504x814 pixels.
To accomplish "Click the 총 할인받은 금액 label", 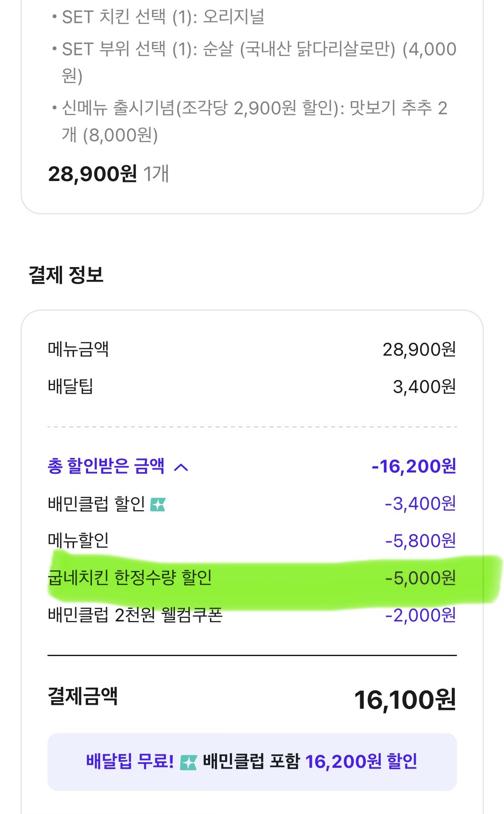I will tap(106, 466).
